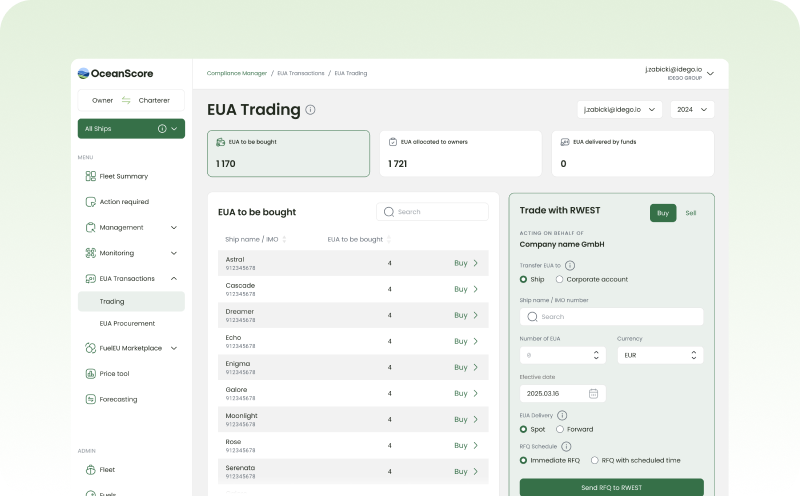This screenshot has width=800, height=496.
Task: Click the info icon beside EUA Trading title
Action: pos(311,110)
